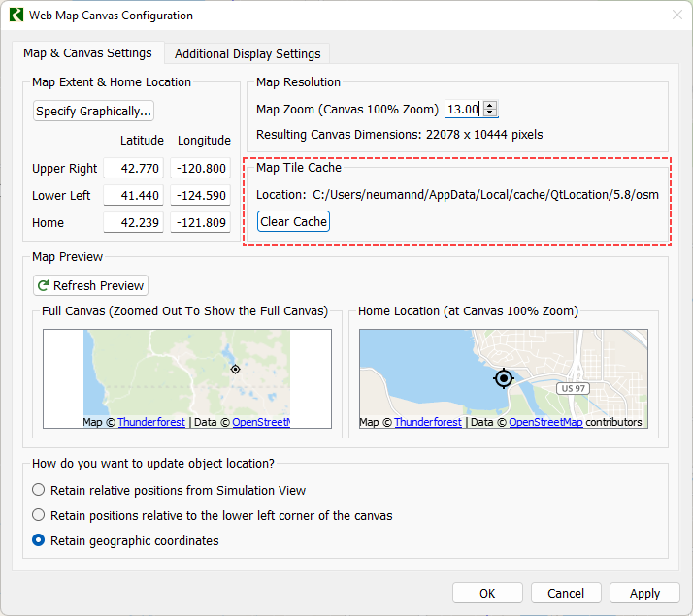The height and width of the screenshot is (616, 693).
Task: Click the home location crosshair marker
Action: coord(503,378)
